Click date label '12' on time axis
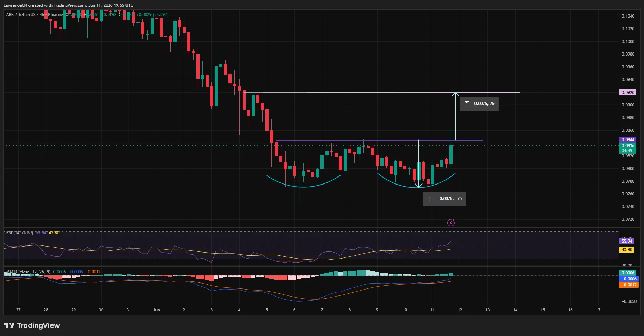 coord(460,310)
